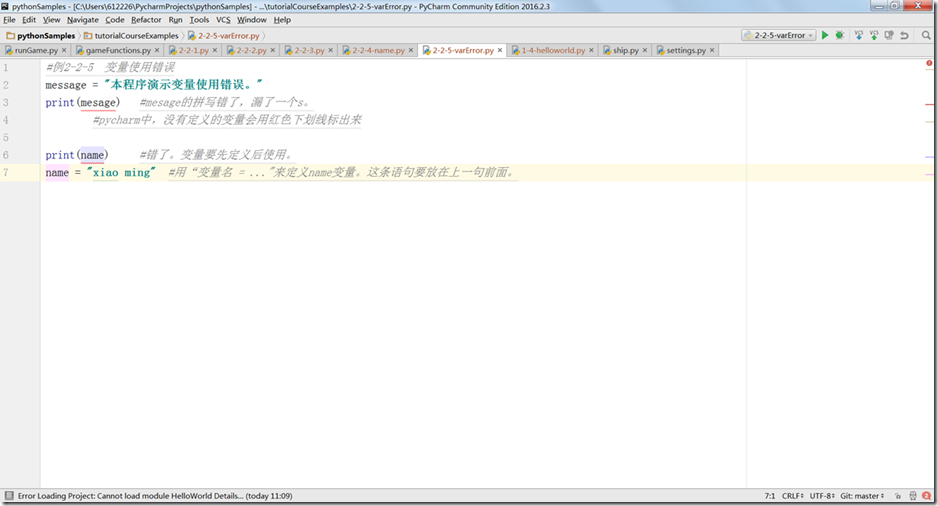Close the 2-2-5-varError.py tab
Image resolution: width=938 pixels, height=506 pixels.
click(x=500, y=50)
